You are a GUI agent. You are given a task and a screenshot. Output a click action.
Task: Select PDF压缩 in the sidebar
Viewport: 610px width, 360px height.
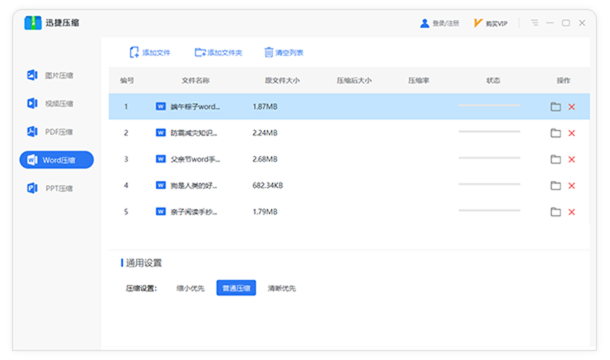(x=50, y=132)
